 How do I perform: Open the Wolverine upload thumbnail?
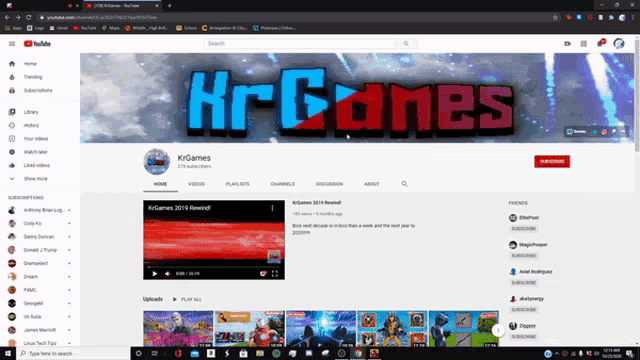[x=392, y=329]
